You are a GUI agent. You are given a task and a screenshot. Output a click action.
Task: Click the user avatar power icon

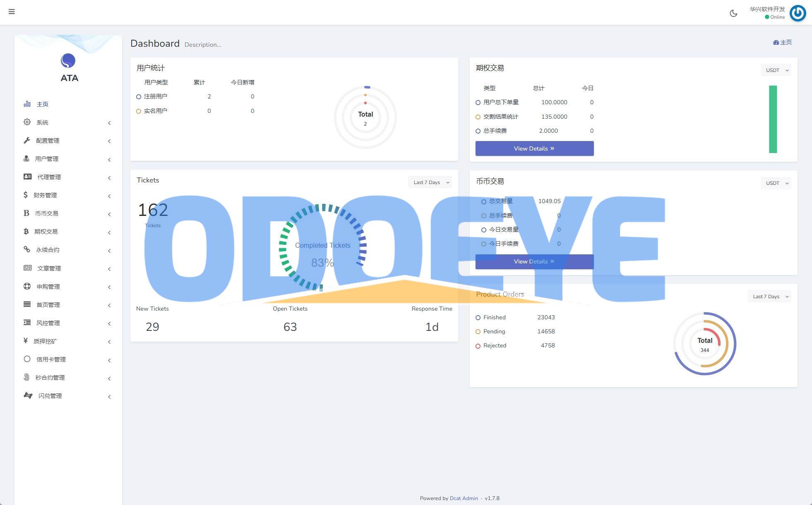pos(798,13)
